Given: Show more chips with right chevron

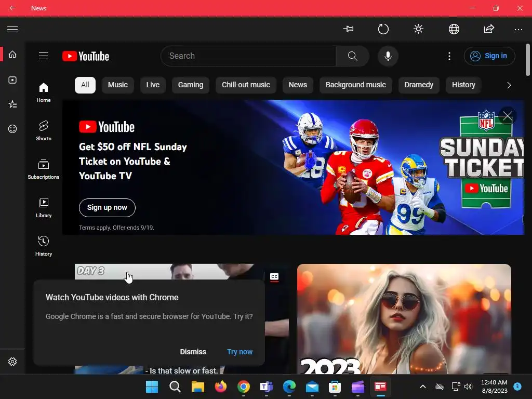Looking at the screenshot, I should pos(509,85).
